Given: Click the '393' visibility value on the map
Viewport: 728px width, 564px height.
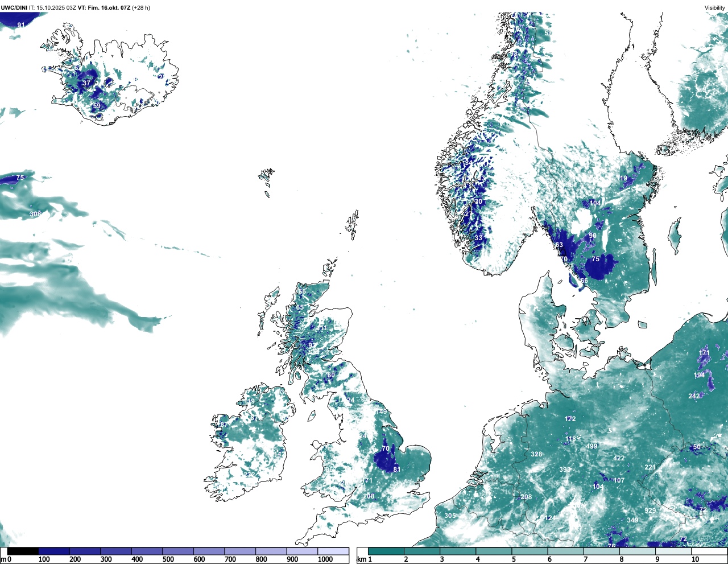Looking at the screenshot, I should click(565, 470).
